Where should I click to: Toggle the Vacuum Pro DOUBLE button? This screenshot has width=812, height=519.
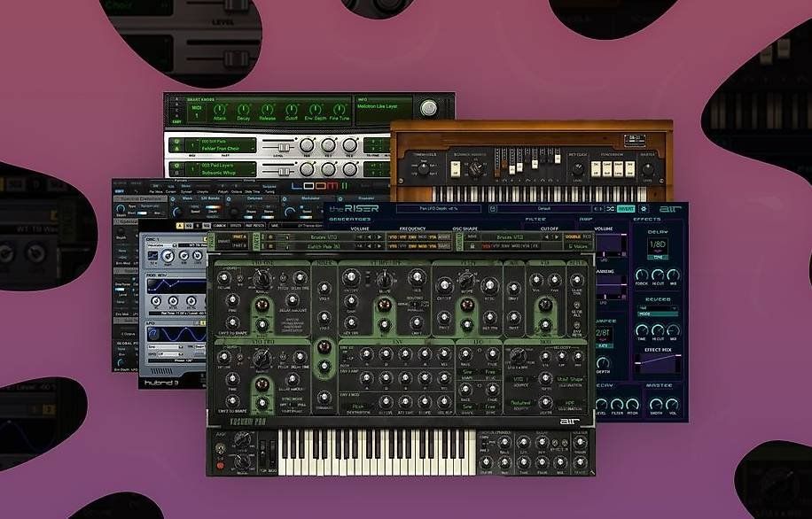573,237
